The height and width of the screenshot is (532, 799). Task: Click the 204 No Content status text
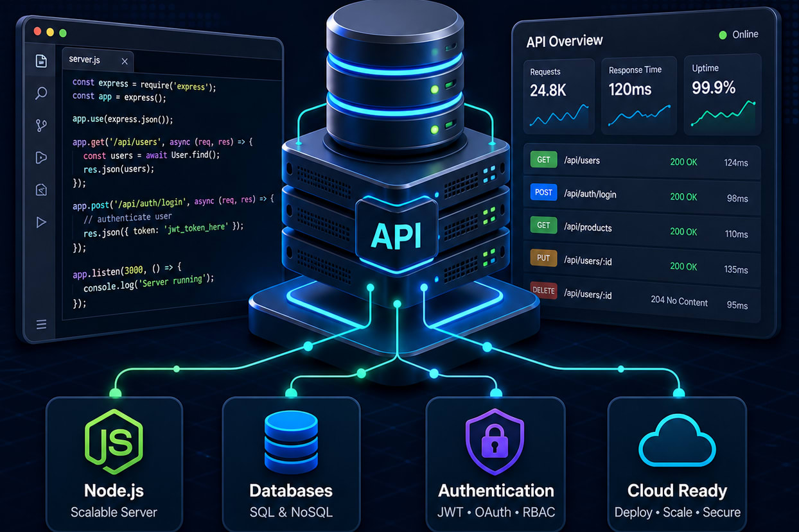click(679, 301)
